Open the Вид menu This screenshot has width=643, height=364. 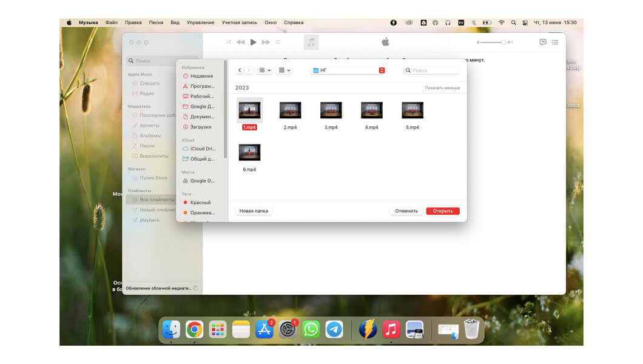click(x=175, y=22)
